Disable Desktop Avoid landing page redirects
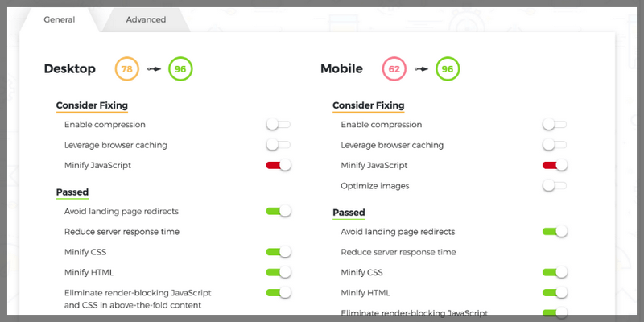 [278, 211]
